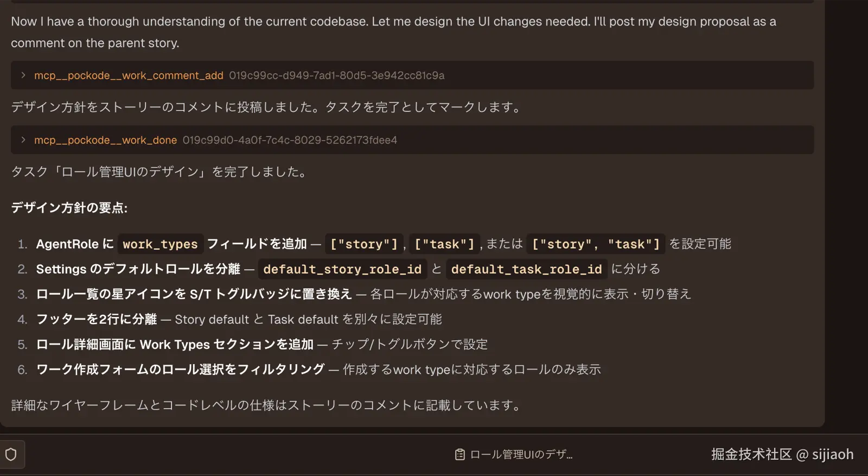Click the shield icon in the bottom toolbar
The width and height of the screenshot is (868, 476).
pos(11,454)
